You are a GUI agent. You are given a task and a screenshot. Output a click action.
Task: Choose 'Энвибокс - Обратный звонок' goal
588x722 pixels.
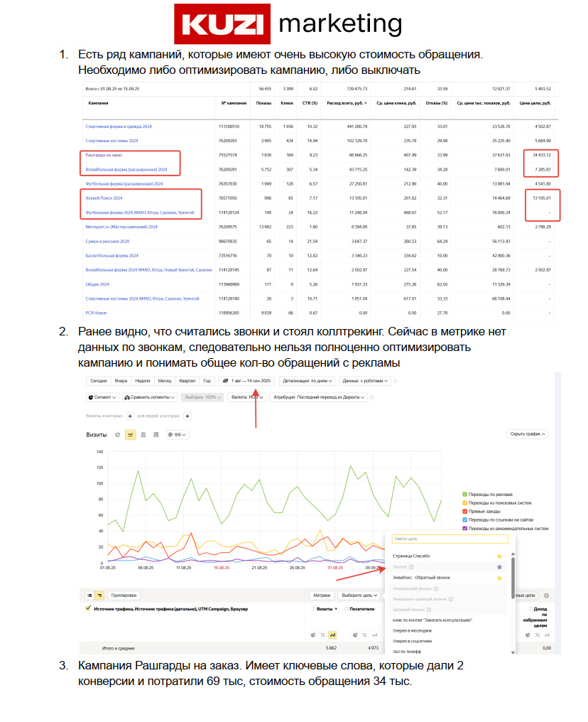pyautogui.click(x=421, y=578)
